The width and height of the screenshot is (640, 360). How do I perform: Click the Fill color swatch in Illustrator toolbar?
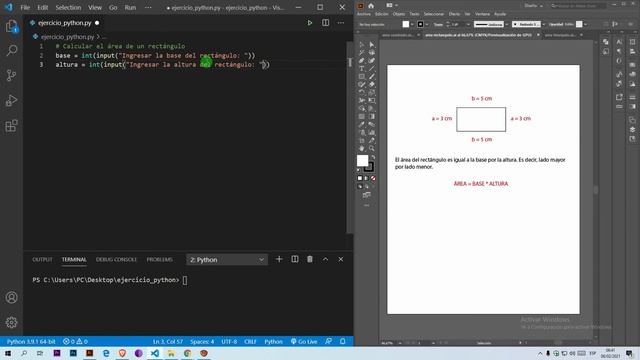coord(362,160)
